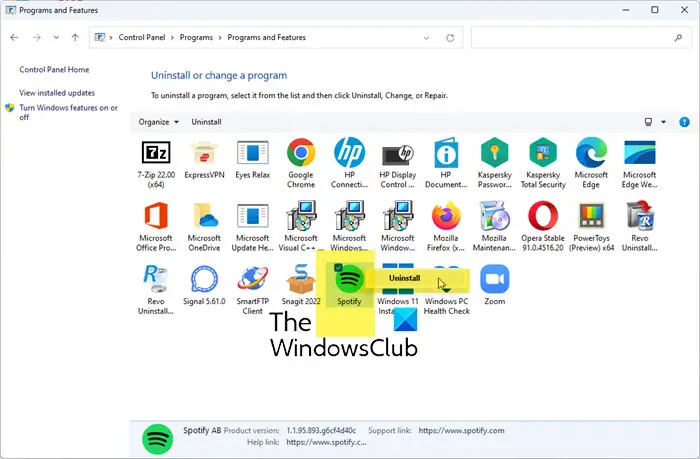
Task: Select the HP Connection program icon
Action: click(349, 153)
